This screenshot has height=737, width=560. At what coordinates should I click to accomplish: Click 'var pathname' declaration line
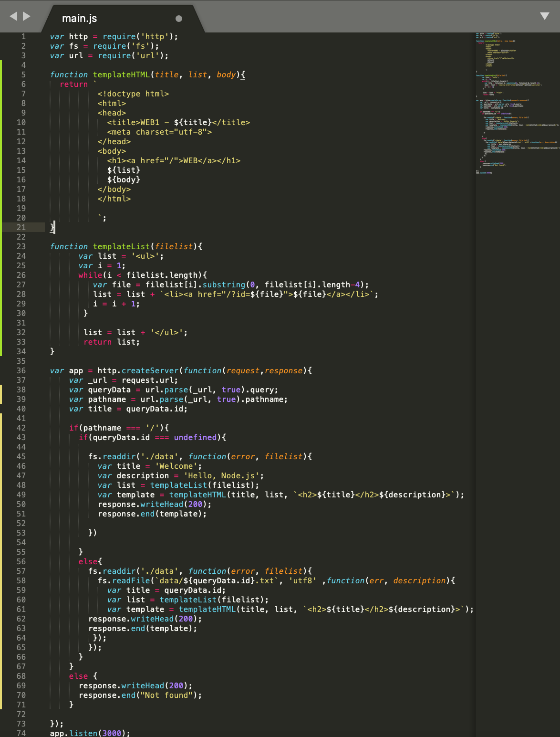[x=178, y=399]
